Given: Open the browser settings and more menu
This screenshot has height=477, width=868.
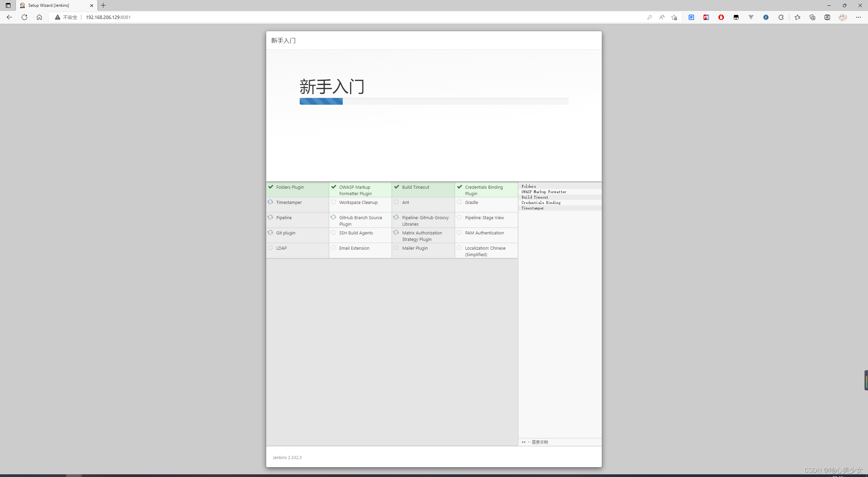Looking at the screenshot, I should click(x=858, y=17).
